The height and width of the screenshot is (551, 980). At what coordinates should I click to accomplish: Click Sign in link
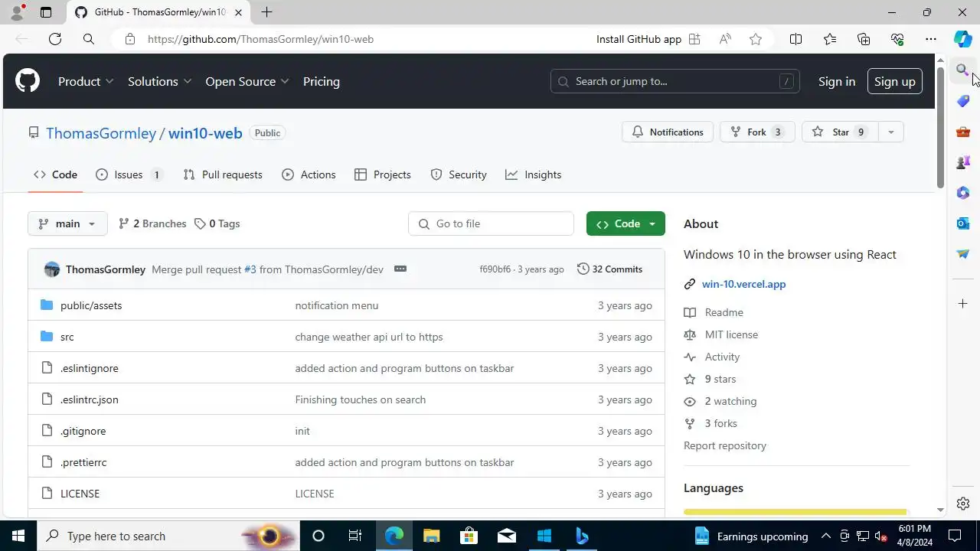(837, 81)
